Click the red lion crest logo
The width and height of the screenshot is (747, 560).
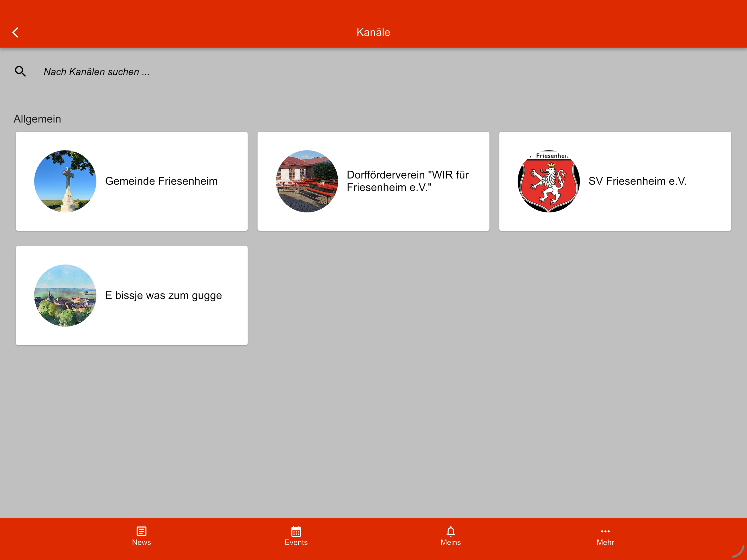point(549,181)
